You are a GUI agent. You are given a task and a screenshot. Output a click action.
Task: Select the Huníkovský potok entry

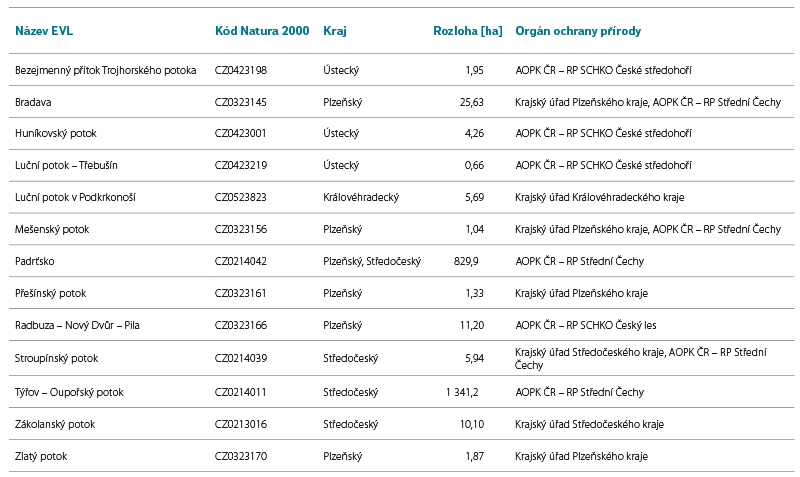(x=56, y=133)
